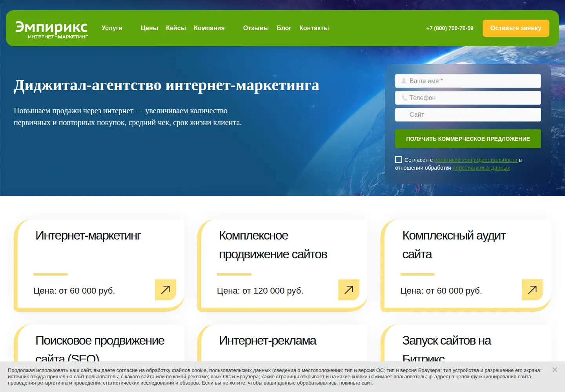This screenshot has width=565, height=392.
Task: Open the Интернет-реклама service title
Action: pyautogui.click(x=268, y=341)
